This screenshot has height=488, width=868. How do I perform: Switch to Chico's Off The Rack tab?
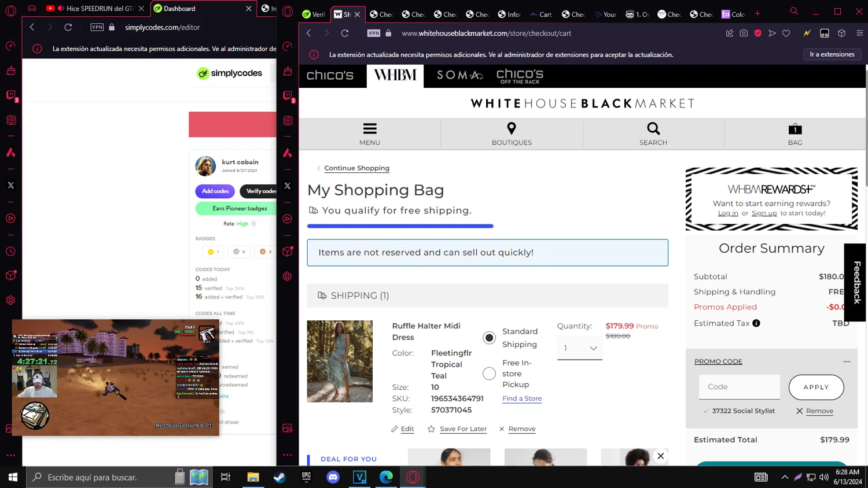pyautogui.click(x=520, y=76)
